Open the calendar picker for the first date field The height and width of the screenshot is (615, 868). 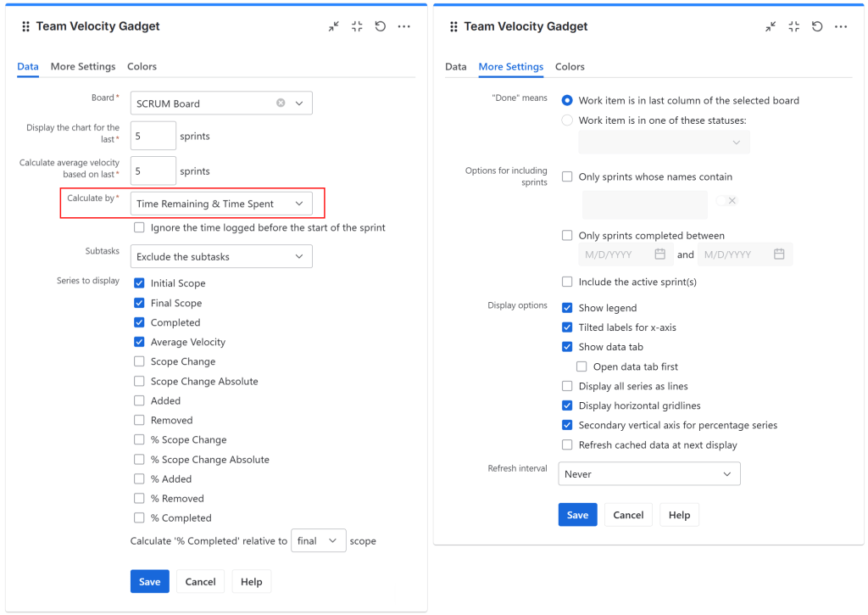pos(660,254)
